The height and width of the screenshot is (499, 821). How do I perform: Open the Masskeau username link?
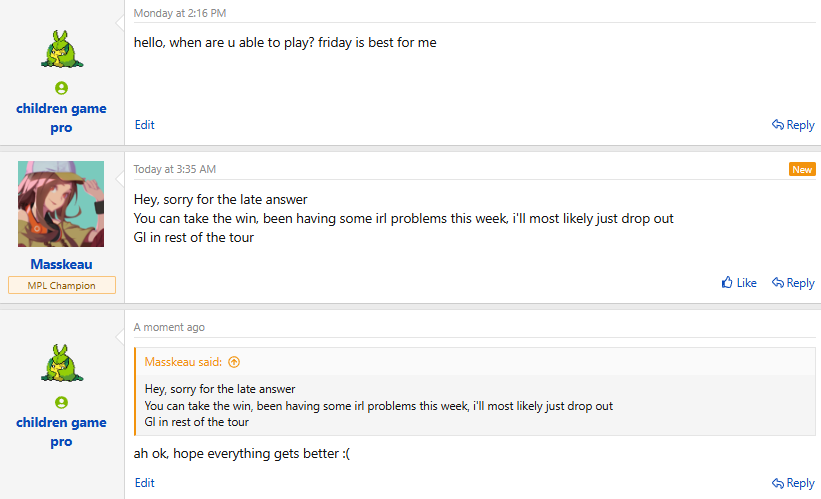click(61, 264)
